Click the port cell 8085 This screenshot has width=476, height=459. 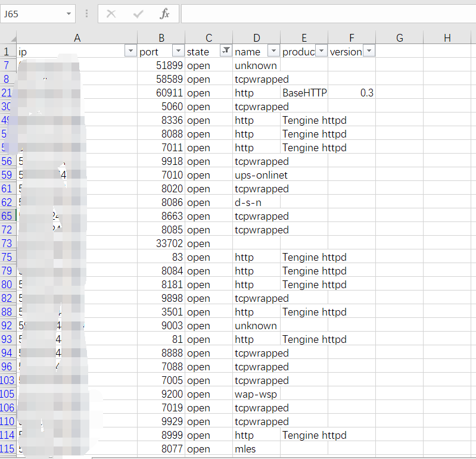tap(161, 229)
